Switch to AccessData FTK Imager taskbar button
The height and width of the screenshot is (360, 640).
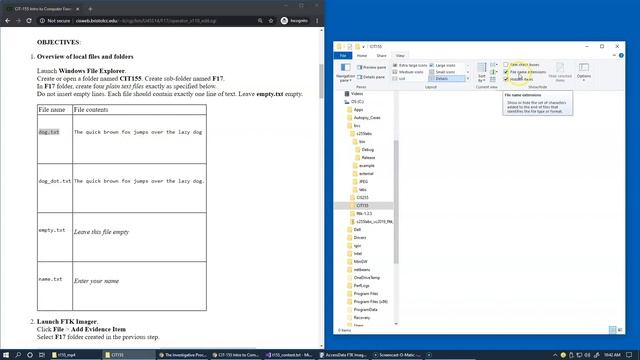click(344, 355)
